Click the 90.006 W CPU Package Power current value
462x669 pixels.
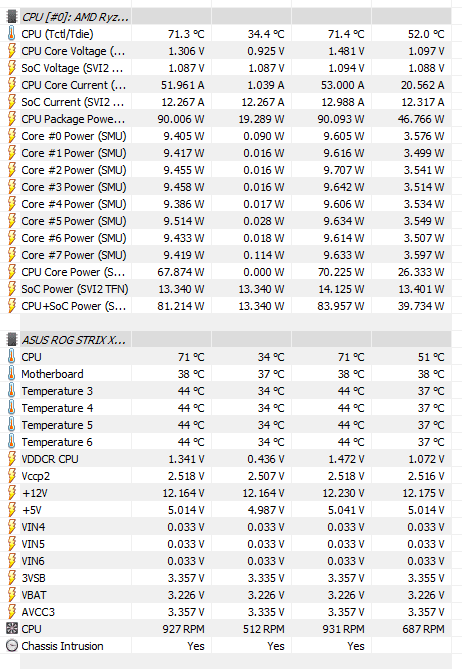click(181, 119)
